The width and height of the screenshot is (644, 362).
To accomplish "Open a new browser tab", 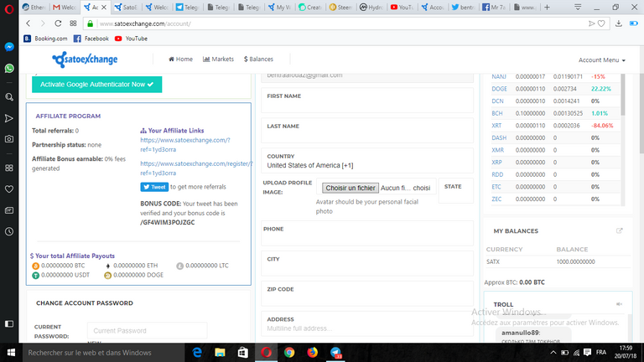I will click(x=547, y=7).
